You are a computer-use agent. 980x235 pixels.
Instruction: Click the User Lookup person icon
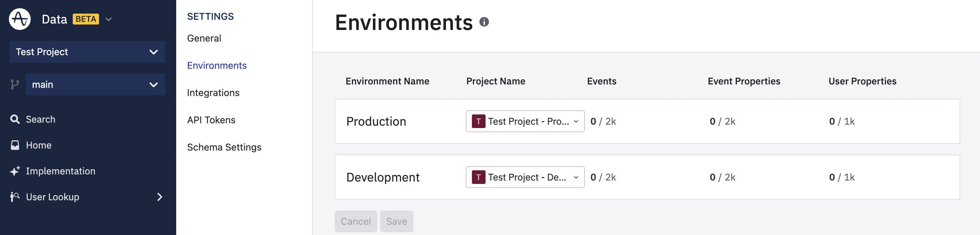(x=15, y=197)
